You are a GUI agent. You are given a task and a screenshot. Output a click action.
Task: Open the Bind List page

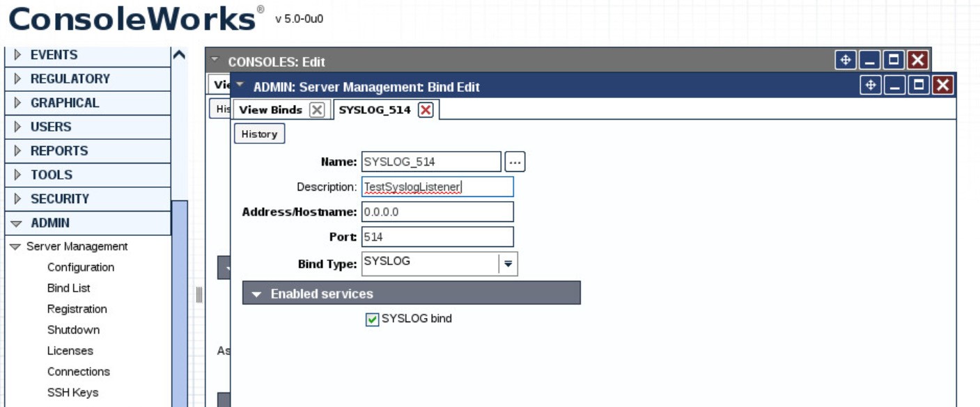click(x=69, y=288)
